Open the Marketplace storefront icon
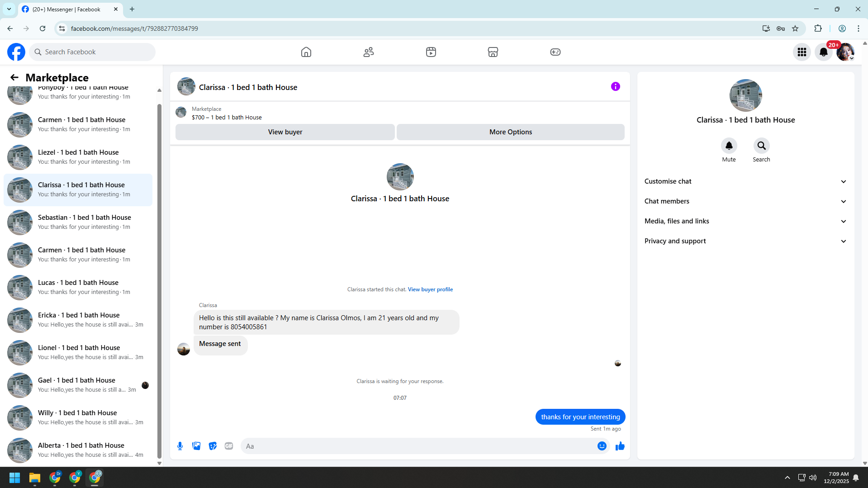868x488 pixels. (x=493, y=52)
